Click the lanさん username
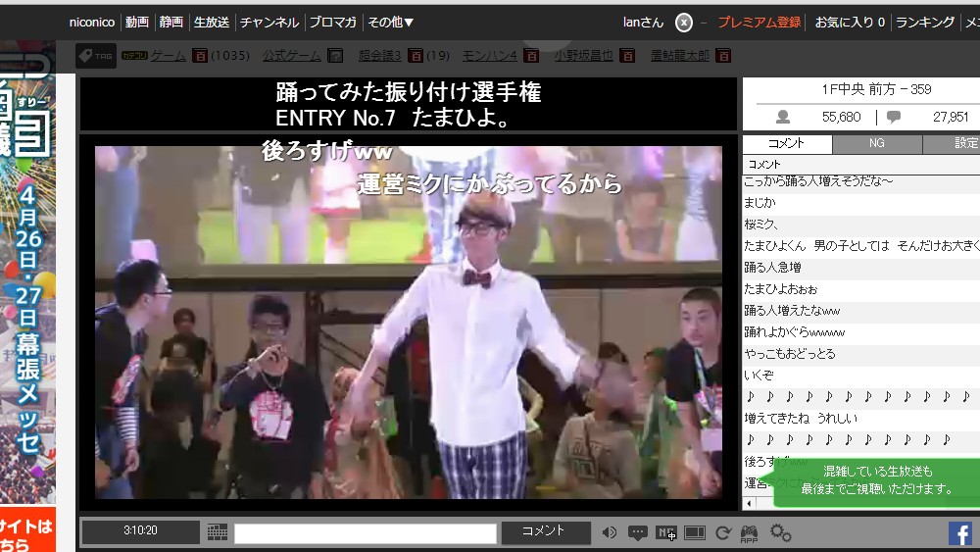 click(643, 23)
